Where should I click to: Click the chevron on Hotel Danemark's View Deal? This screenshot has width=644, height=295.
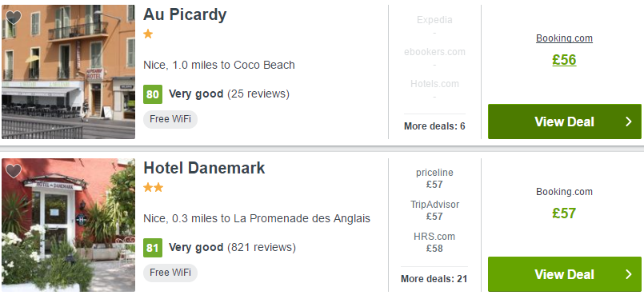coord(628,274)
